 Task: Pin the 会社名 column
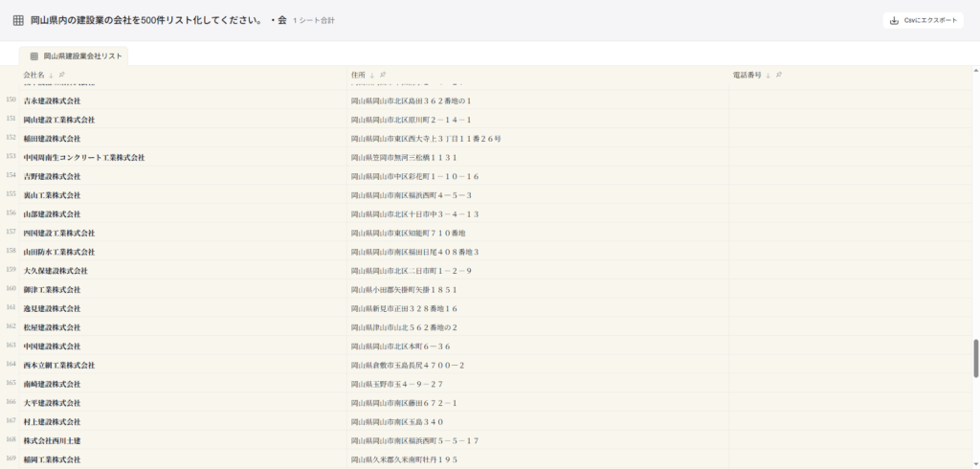coord(61,75)
